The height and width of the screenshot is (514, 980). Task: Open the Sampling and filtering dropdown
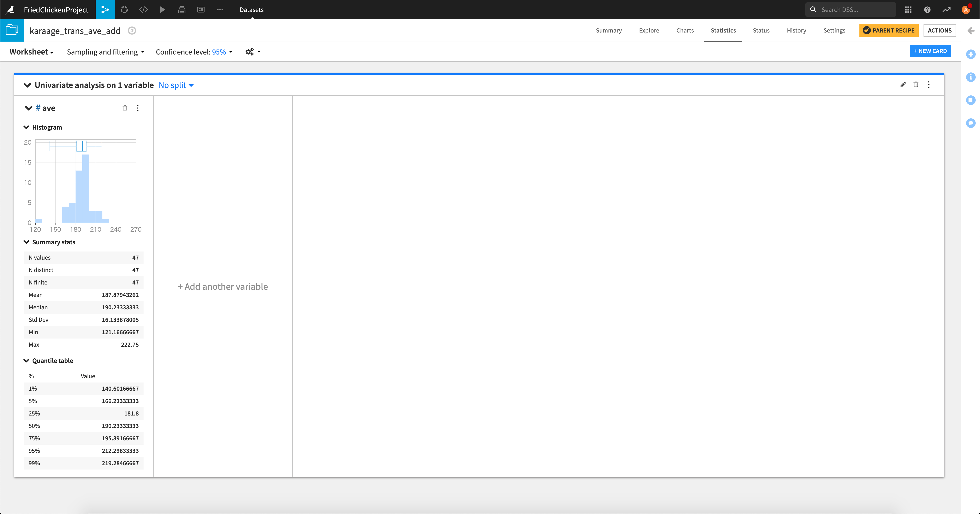105,52
